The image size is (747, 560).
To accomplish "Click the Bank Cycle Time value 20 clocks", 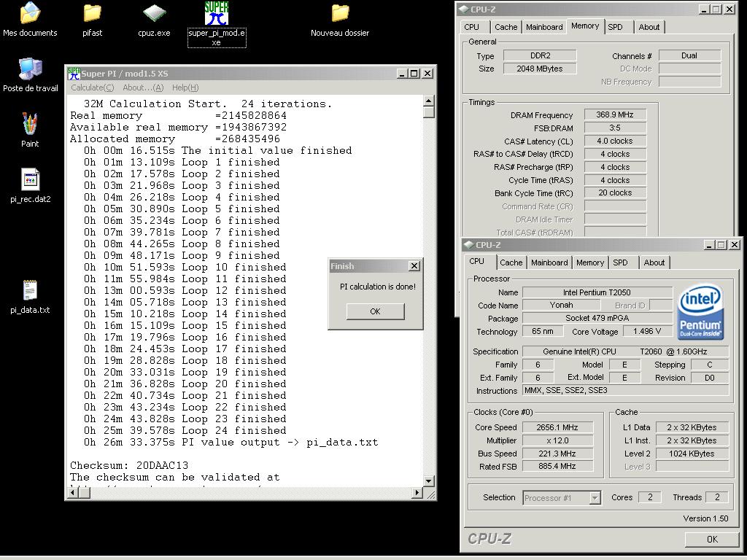I will [615, 192].
